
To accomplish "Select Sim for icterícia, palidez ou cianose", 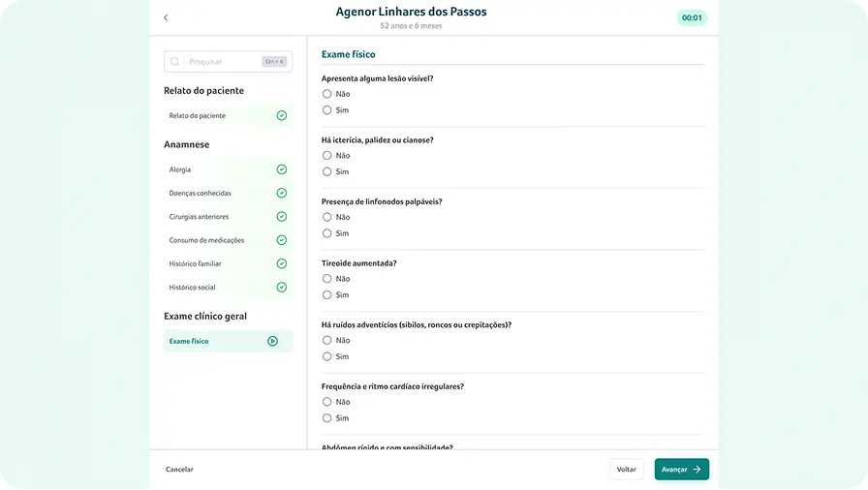I will [x=327, y=171].
